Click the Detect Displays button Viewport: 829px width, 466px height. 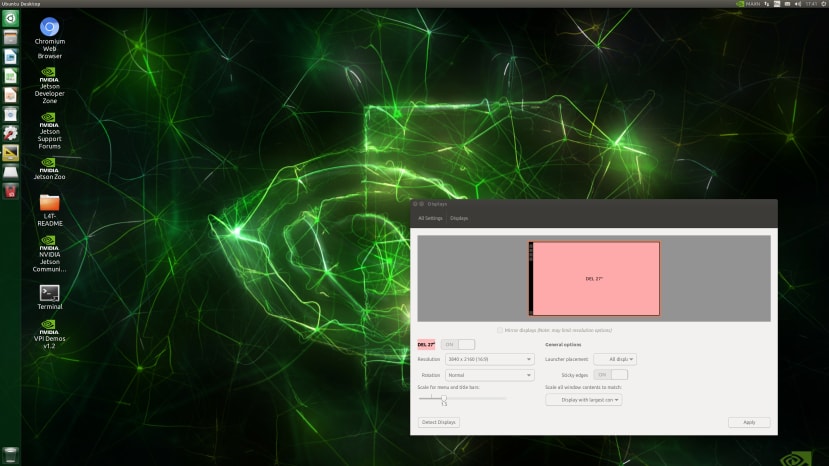[439, 422]
